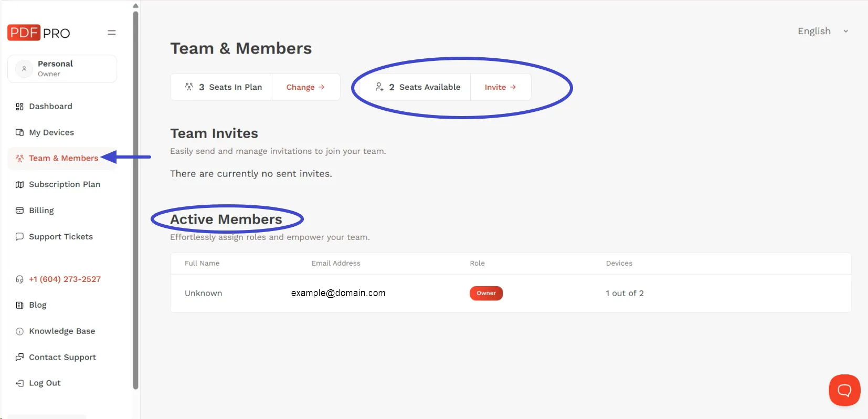Open Support Tickets page
The width and height of the screenshot is (868, 419).
point(61,237)
